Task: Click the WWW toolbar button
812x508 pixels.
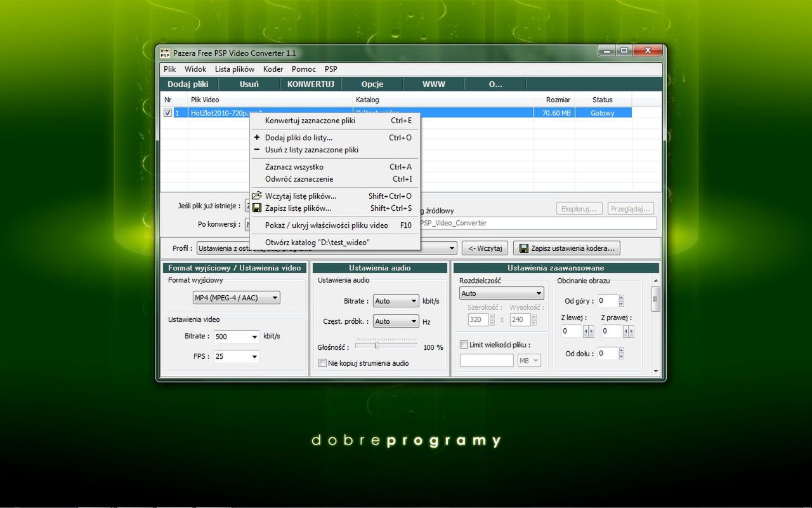Action: (x=434, y=84)
